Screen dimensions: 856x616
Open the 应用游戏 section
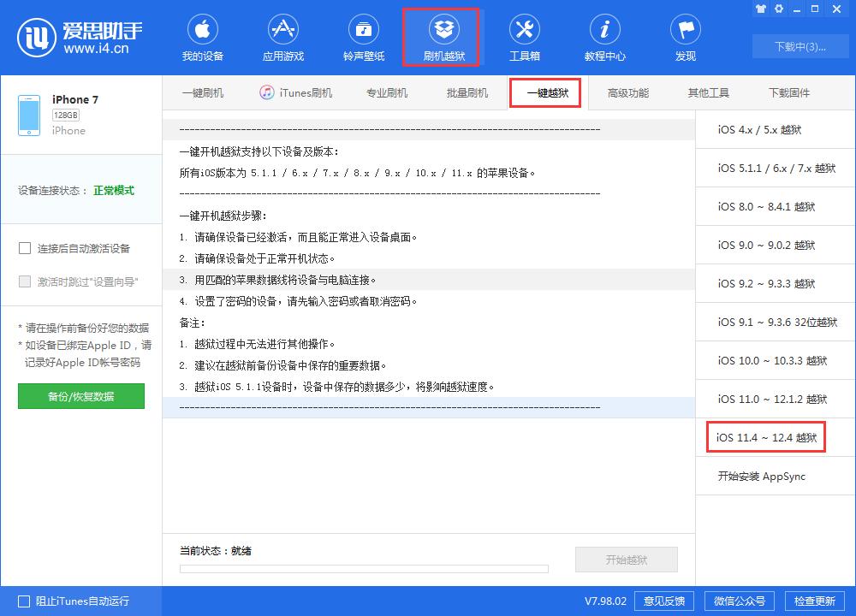click(283, 36)
